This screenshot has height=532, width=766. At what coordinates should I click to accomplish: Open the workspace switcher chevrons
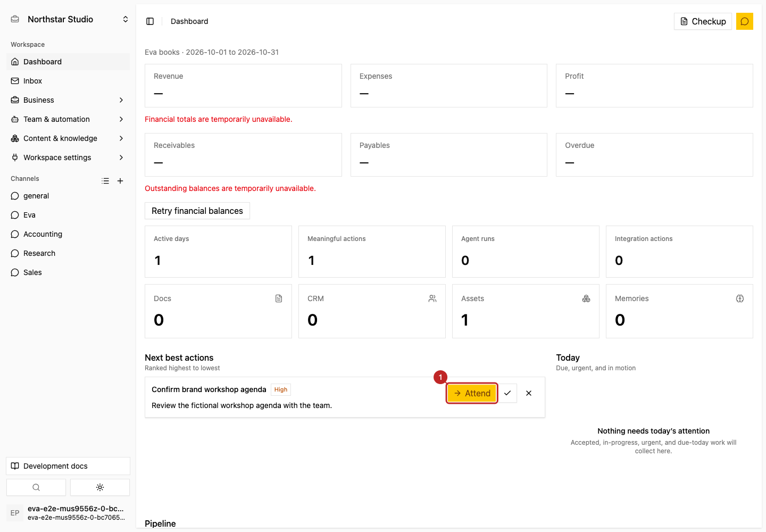126,19
